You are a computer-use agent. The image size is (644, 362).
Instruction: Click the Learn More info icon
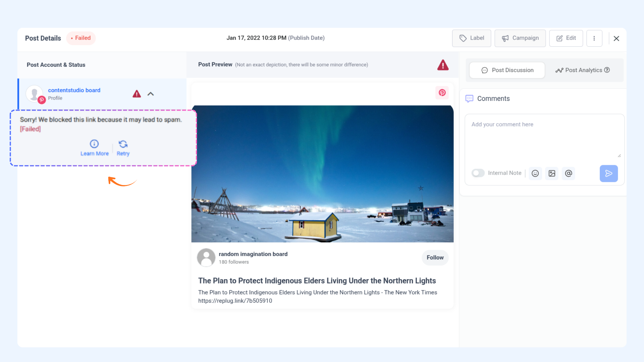coord(94,144)
